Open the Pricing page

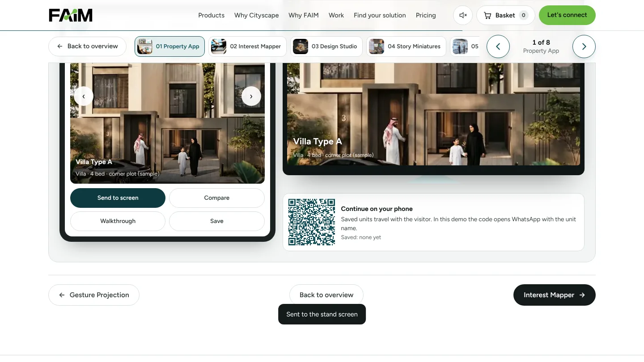tap(426, 15)
